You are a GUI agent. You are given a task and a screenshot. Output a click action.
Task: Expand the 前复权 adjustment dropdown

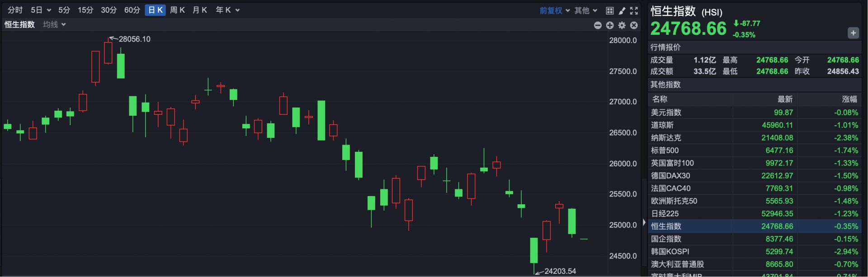click(x=554, y=10)
